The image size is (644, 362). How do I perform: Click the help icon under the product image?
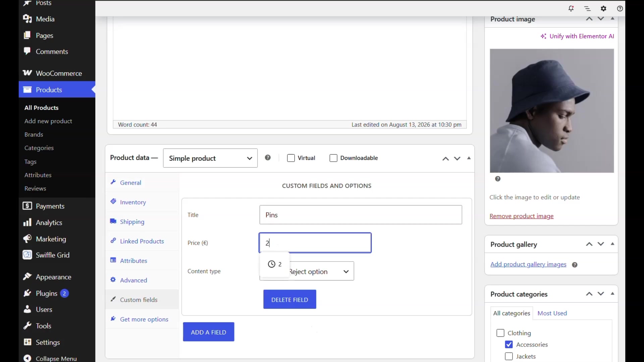click(x=498, y=179)
